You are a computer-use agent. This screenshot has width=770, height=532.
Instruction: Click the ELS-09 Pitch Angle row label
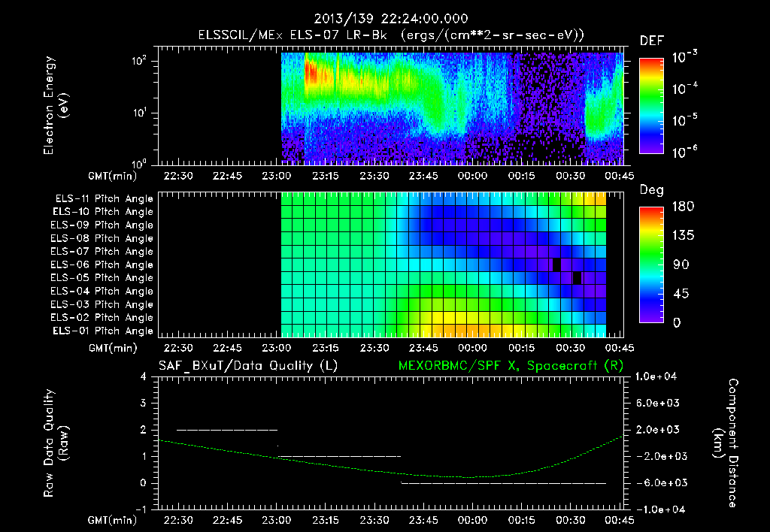[102, 225]
